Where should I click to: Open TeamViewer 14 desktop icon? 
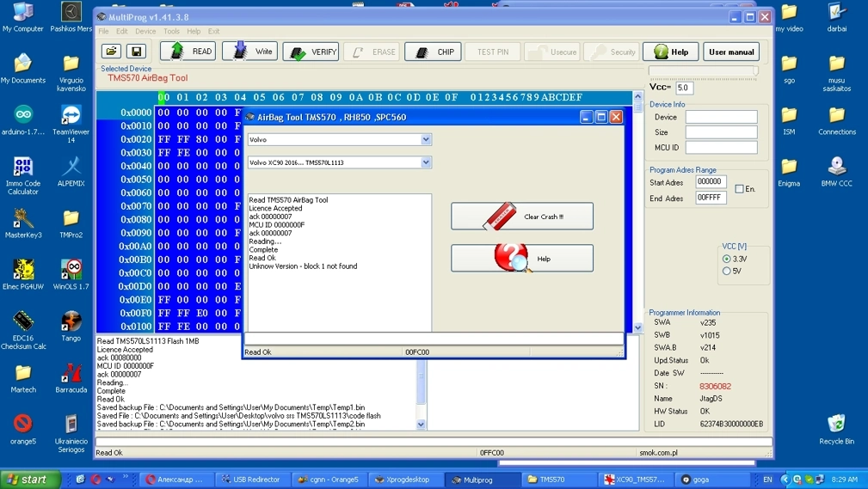[x=71, y=124]
